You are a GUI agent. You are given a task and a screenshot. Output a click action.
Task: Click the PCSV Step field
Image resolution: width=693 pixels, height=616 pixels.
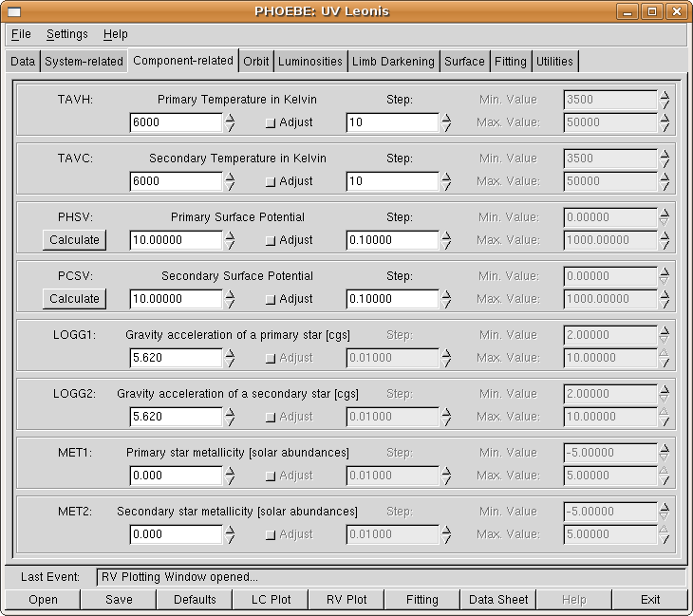[392, 299]
